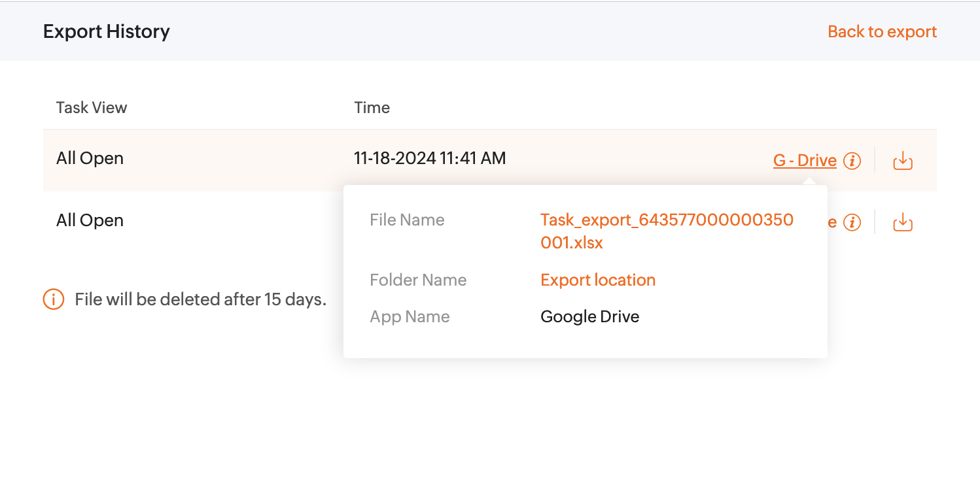
Task: Click the Export History heading
Action: click(x=106, y=31)
